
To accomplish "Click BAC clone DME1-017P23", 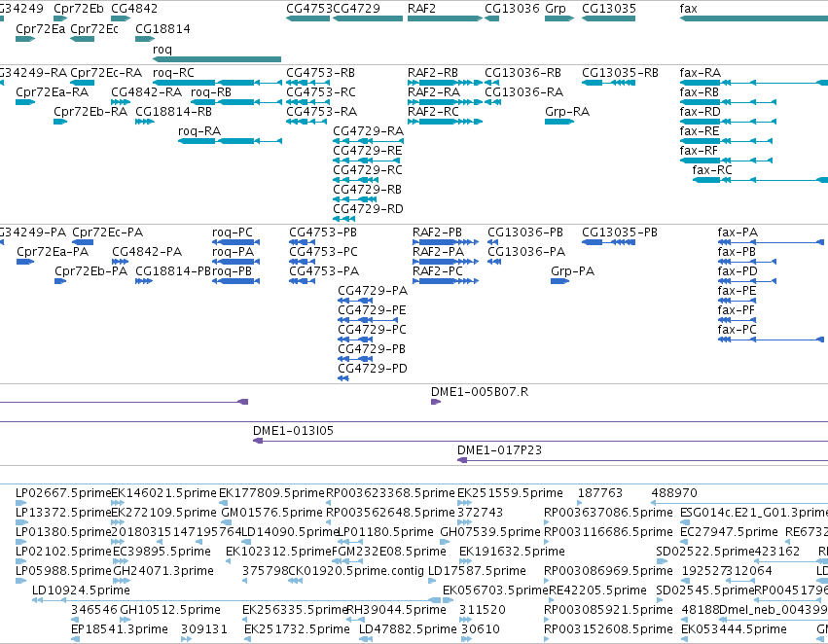I will 643,460.
